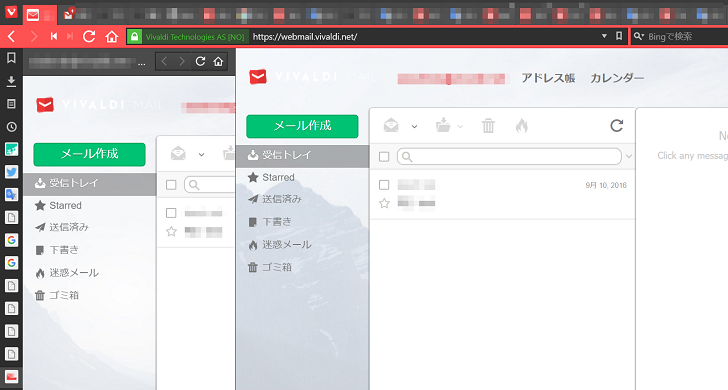Viewport: 728px width, 390px height.
Task: Go to homepage from browser toolbar
Action: click(111, 36)
